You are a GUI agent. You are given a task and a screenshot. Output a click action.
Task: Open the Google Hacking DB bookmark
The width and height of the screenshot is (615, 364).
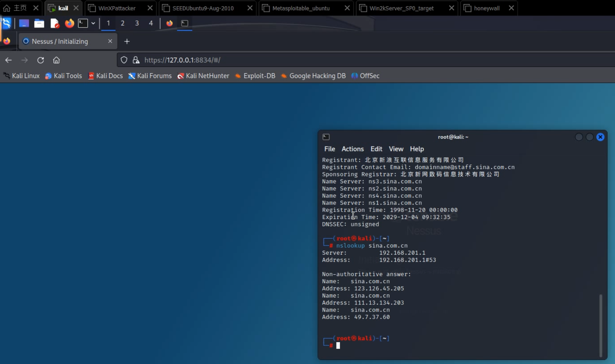[313, 76]
